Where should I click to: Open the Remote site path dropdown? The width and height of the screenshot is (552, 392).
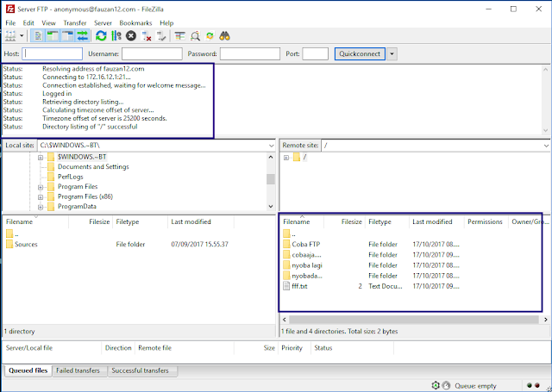[x=546, y=146]
